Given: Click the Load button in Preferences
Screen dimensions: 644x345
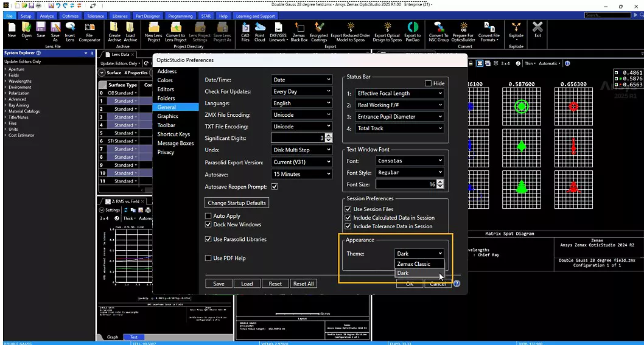Looking at the screenshot, I should coord(247,284).
